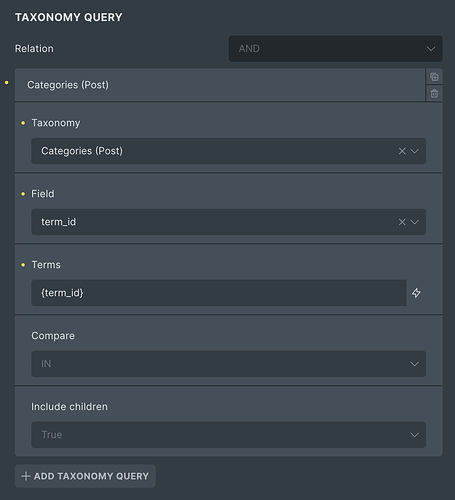Open the Include children True dropdown
The image size is (455, 500).
tap(229, 435)
